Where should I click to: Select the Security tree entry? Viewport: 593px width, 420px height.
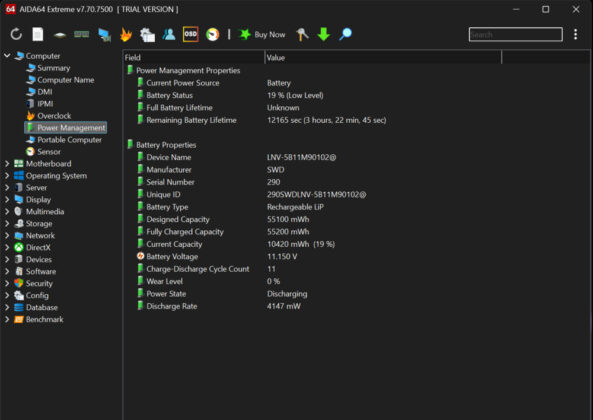(x=34, y=284)
